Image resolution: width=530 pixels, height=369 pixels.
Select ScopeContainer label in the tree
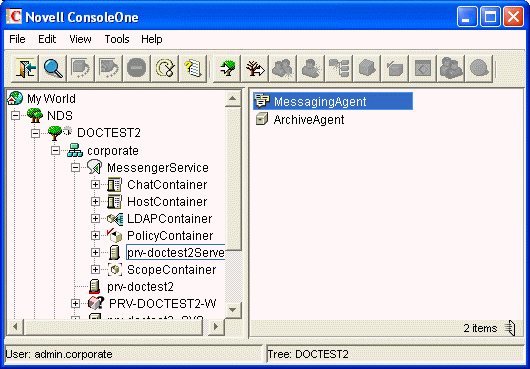171,269
